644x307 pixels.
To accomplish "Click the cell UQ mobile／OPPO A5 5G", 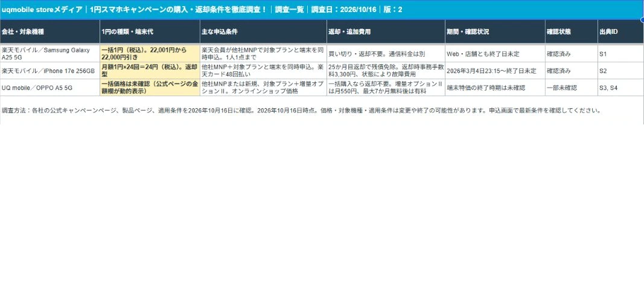I will [49, 88].
